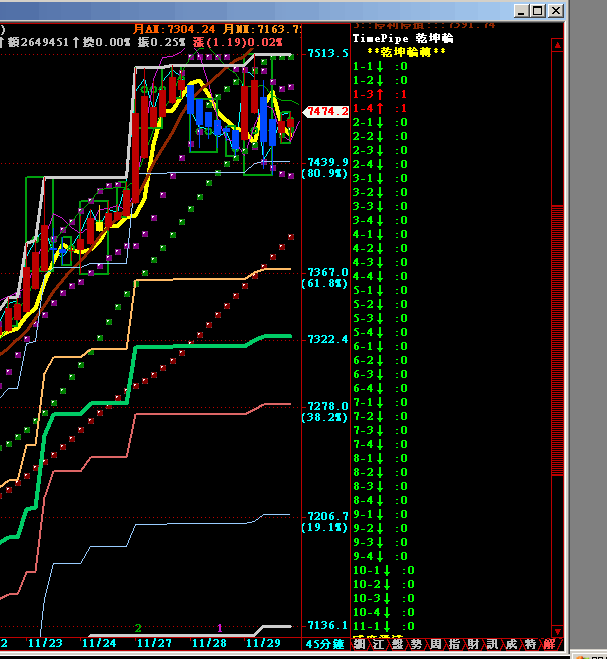This screenshot has height=659, width=607.
Task: Open the 江 tab
Action: (376, 645)
